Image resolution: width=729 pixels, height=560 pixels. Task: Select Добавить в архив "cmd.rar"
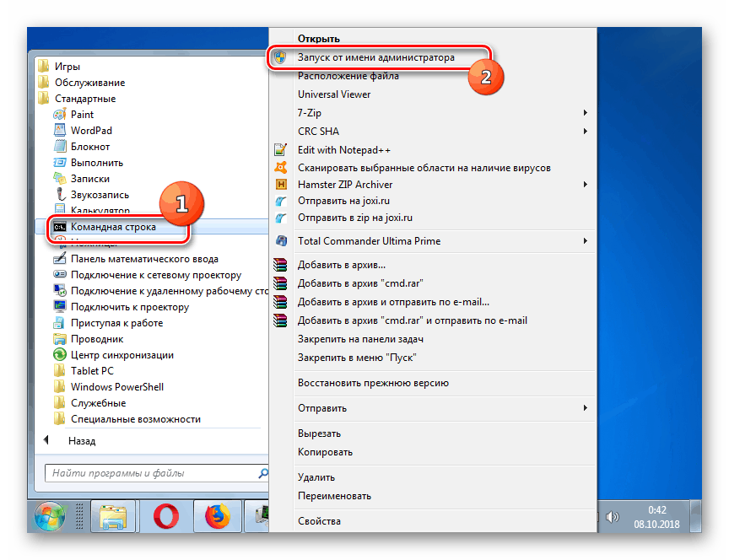coord(360,283)
